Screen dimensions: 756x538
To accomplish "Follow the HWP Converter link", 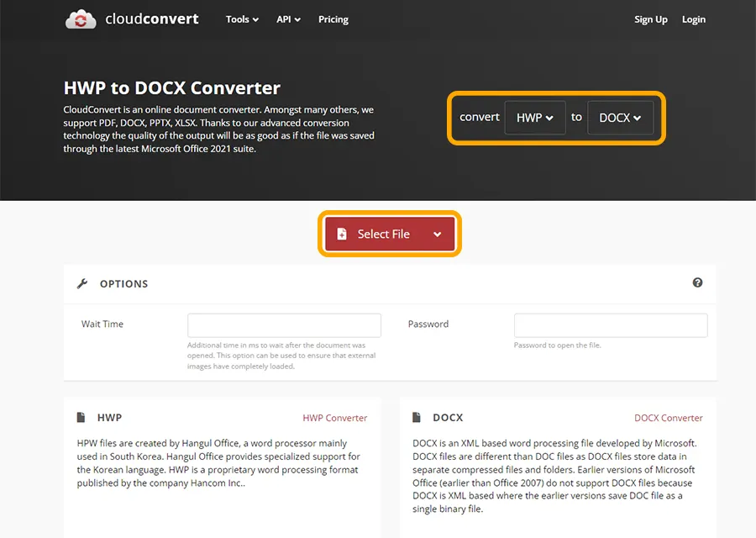I will [x=334, y=417].
